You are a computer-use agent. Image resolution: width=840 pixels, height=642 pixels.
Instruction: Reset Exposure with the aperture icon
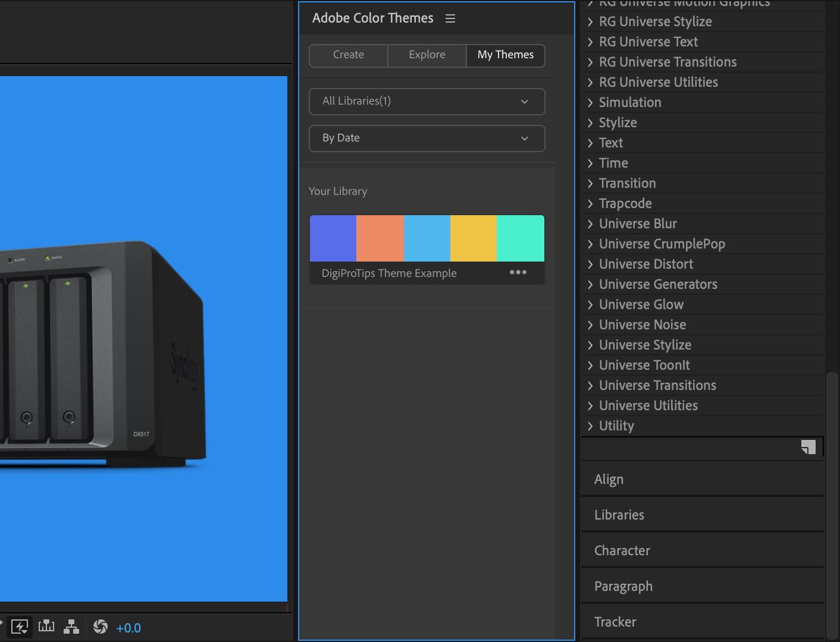coord(100,626)
